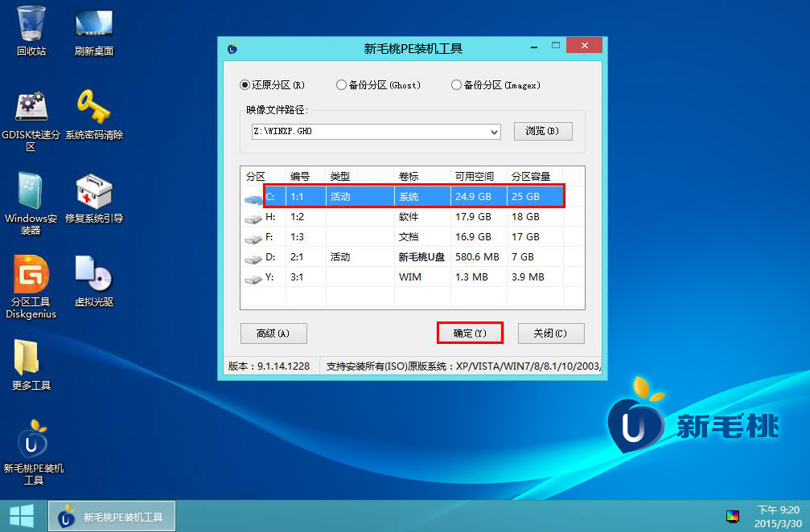
Task: Click the 新毛桃PE装机工具 taskbar item
Action: click(113, 517)
